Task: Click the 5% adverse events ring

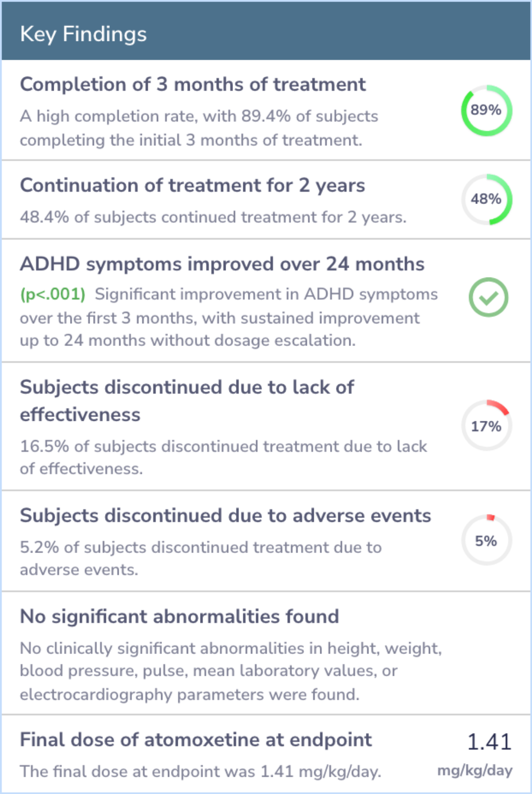Action: (x=487, y=540)
